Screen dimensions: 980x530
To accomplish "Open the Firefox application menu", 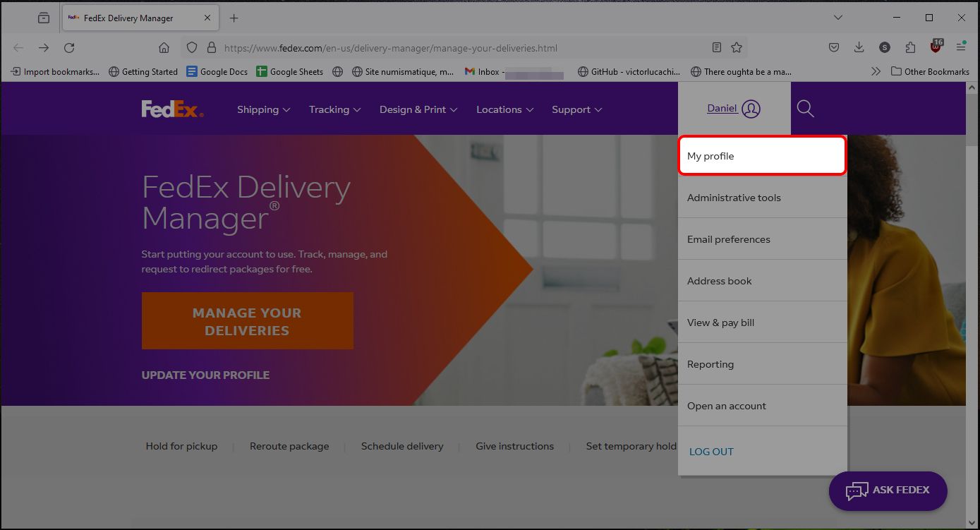I will pyautogui.click(x=960, y=47).
